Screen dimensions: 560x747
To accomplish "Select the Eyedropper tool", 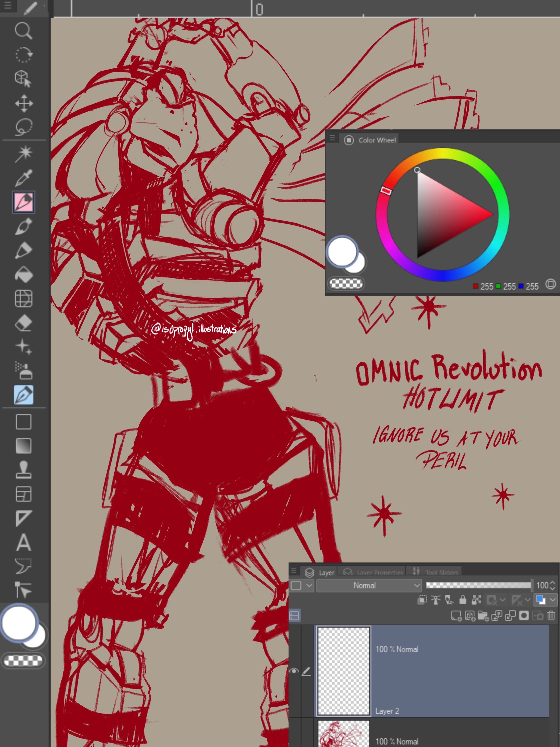I will pyautogui.click(x=24, y=178).
